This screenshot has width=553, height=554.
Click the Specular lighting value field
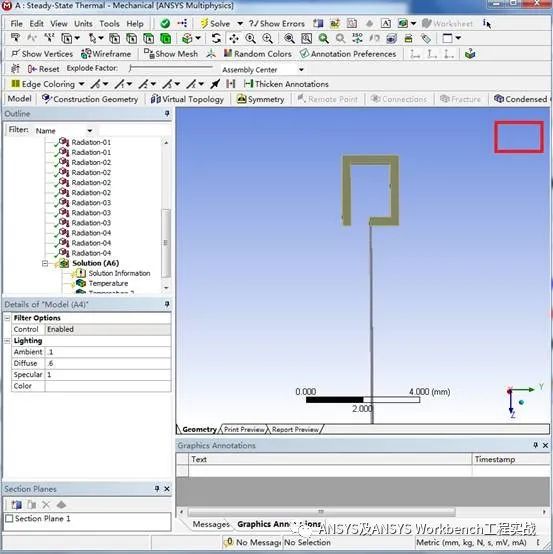coord(108,375)
